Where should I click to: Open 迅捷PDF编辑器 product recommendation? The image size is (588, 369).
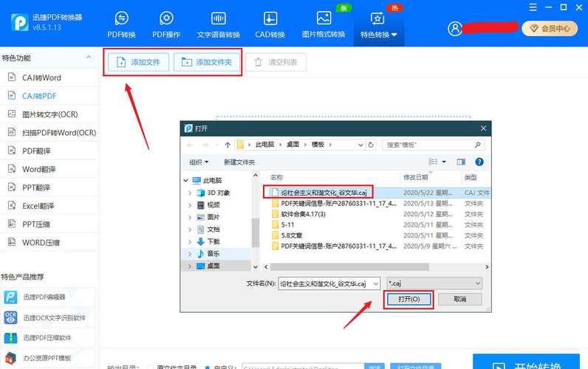pos(47,297)
